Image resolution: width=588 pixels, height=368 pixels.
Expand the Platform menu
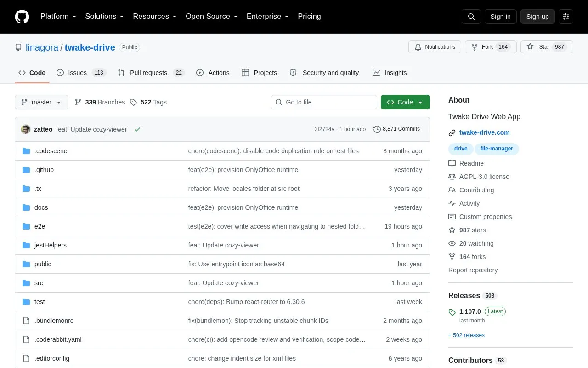pos(58,17)
